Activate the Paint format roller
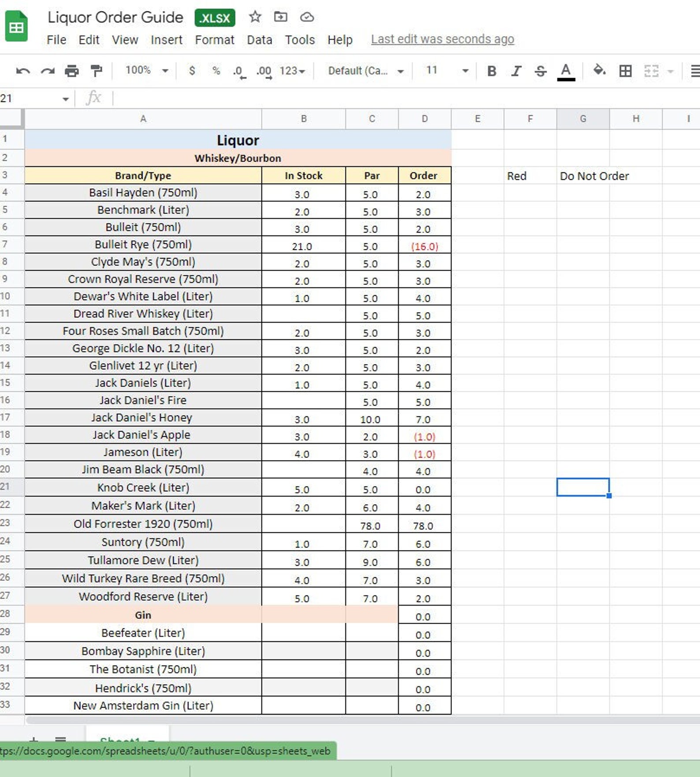 [96, 71]
